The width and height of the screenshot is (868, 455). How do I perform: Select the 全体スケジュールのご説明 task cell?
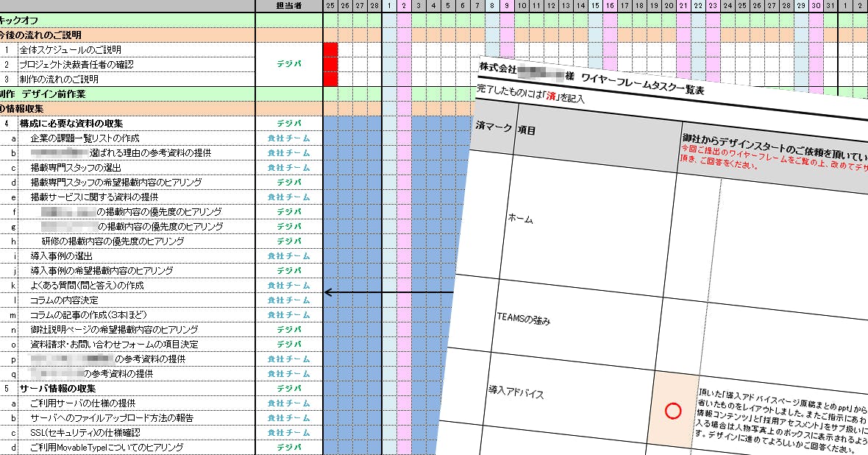[70, 50]
